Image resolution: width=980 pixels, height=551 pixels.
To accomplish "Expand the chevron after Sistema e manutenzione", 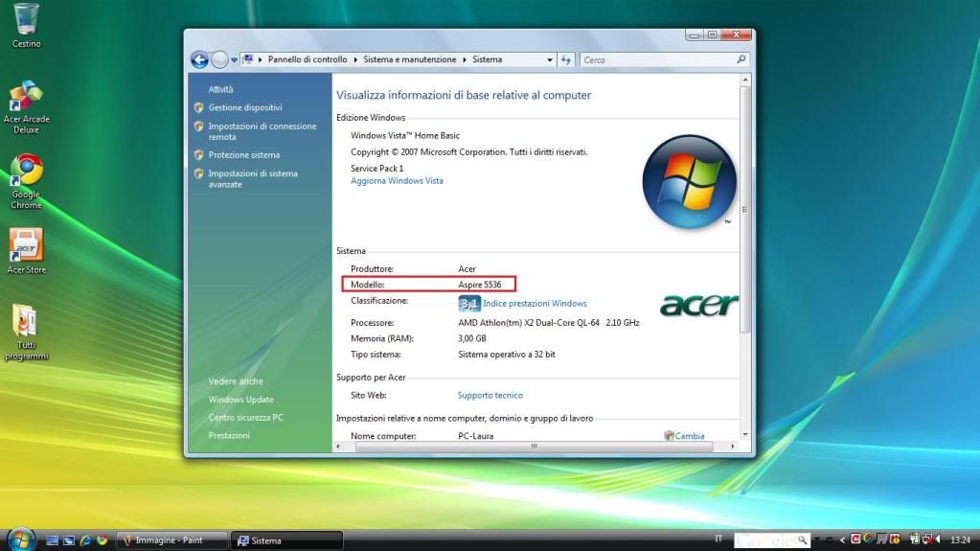I will pyautogui.click(x=465, y=59).
